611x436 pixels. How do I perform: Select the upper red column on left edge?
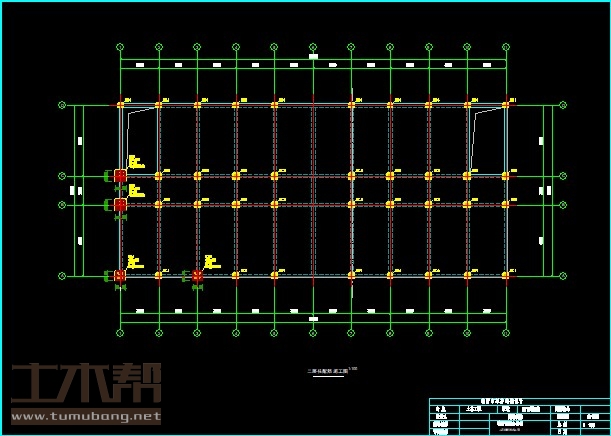pyautogui.click(x=119, y=176)
